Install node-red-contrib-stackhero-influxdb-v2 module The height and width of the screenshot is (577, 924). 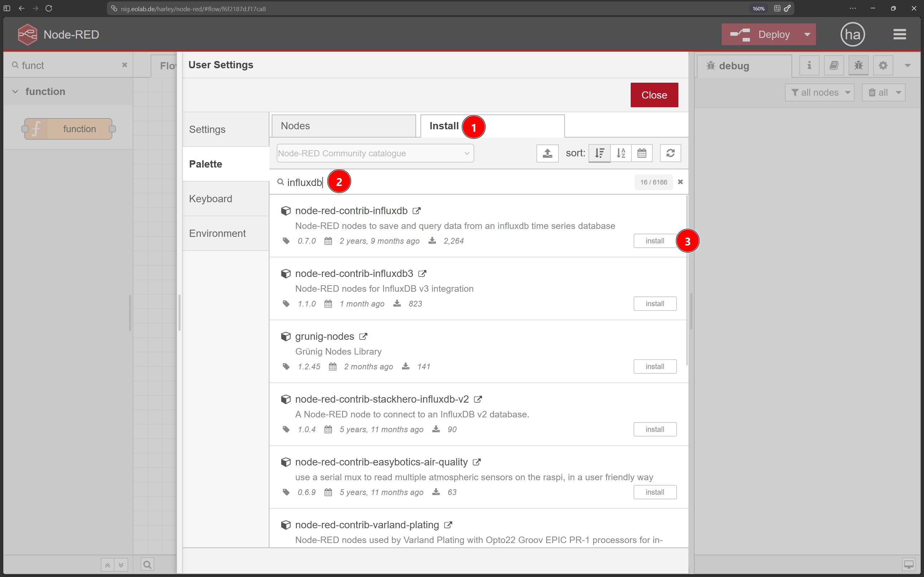655,429
